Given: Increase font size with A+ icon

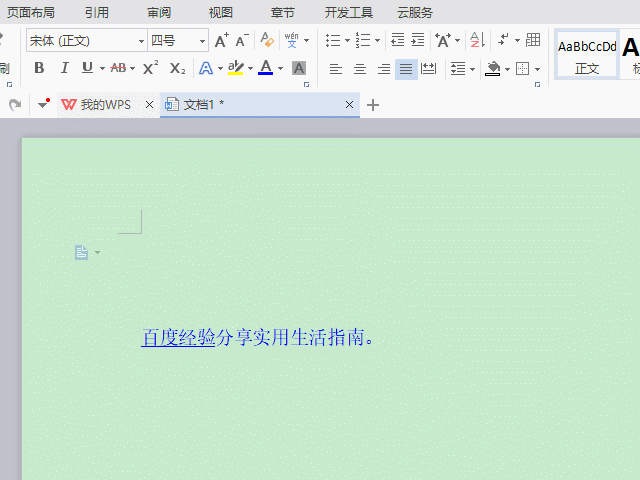Looking at the screenshot, I should point(222,40).
